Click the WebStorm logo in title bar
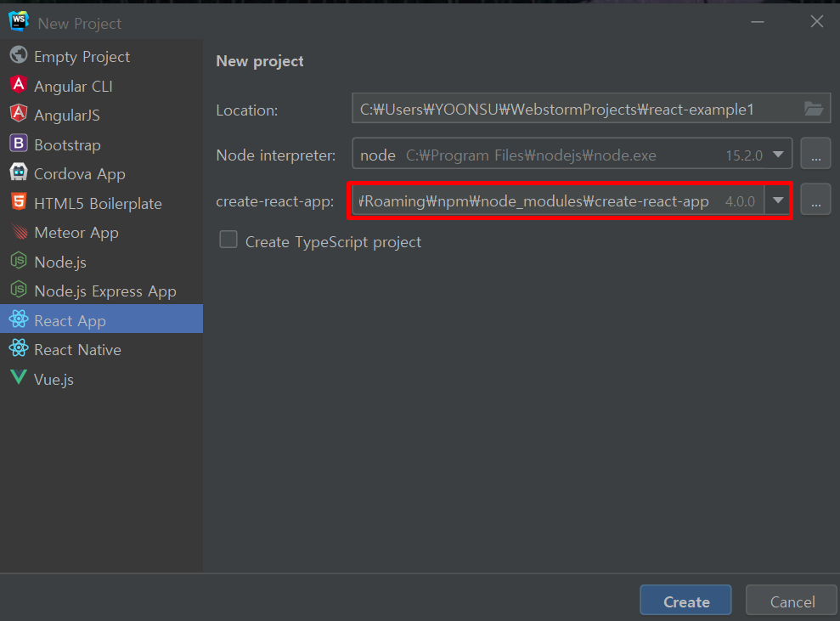The image size is (840, 621). click(x=19, y=21)
